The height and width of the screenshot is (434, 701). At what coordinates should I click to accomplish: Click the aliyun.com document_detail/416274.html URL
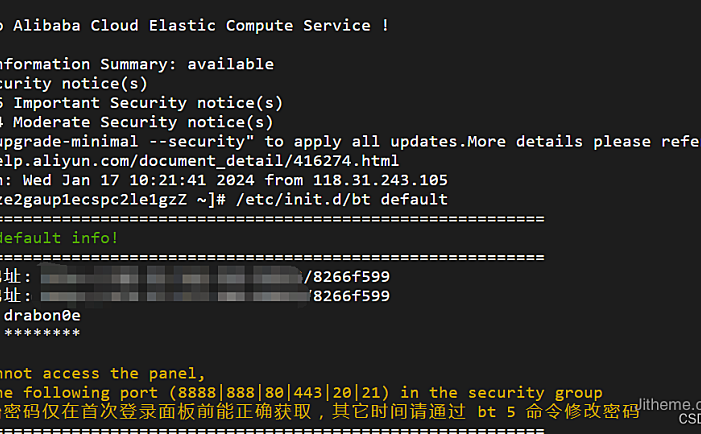pyautogui.click(x=199, y=160)
